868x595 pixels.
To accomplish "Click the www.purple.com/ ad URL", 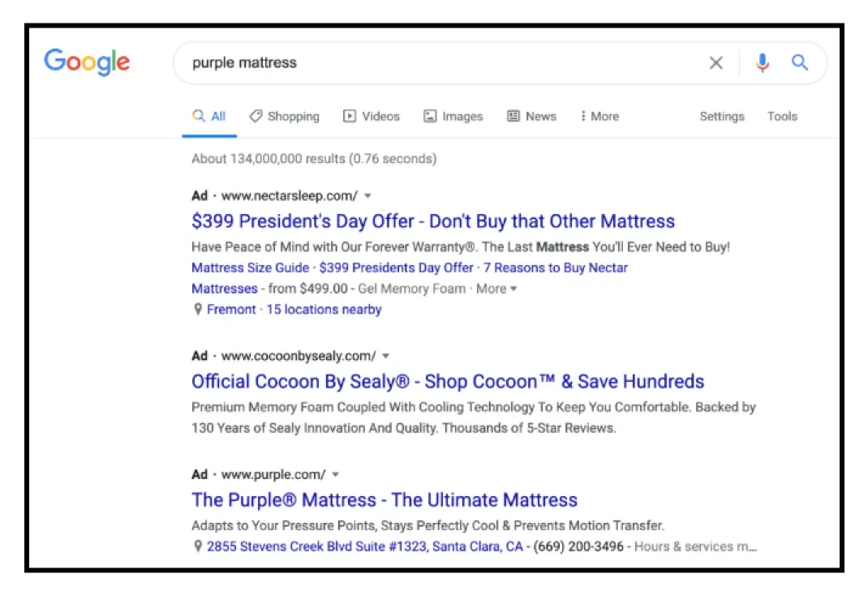I will [x=273, y=474].
